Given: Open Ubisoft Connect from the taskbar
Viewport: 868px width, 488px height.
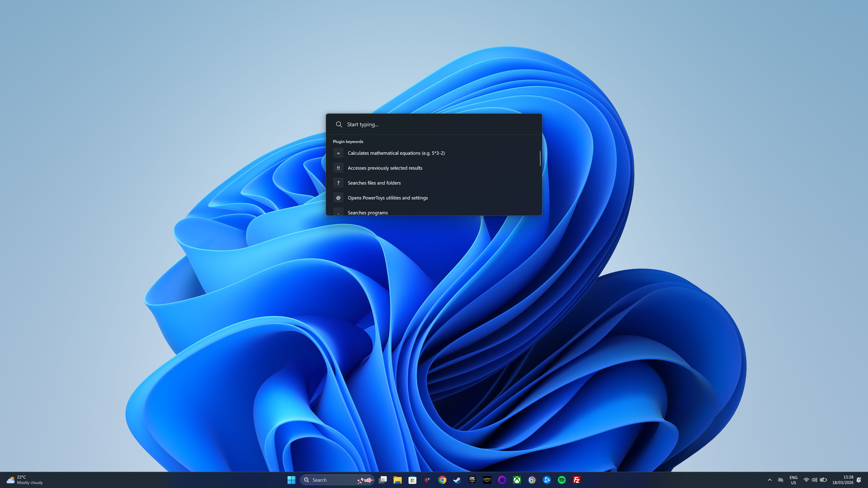Looking at the screenshot, I should point(532,480).
